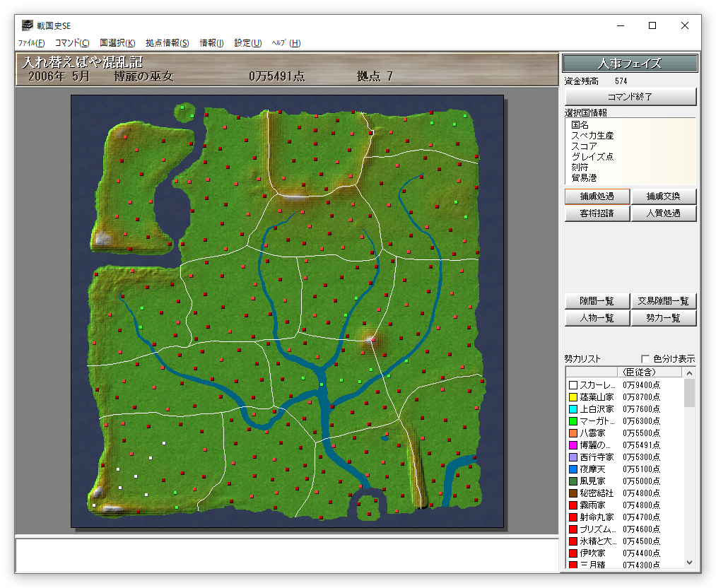The width and height of the screenshot is (716, 588).
Task: Open the 拠点情報(S) menu
Action: point(167,43)
